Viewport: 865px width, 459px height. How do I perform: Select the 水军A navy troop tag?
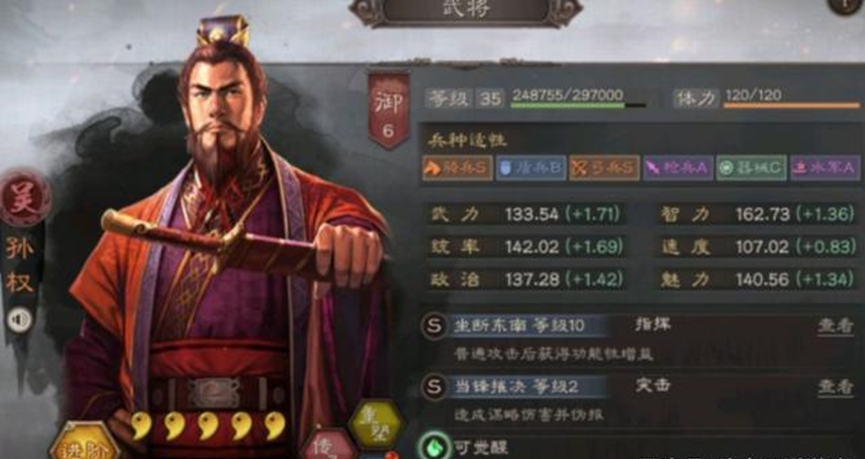tap(824, 168)
